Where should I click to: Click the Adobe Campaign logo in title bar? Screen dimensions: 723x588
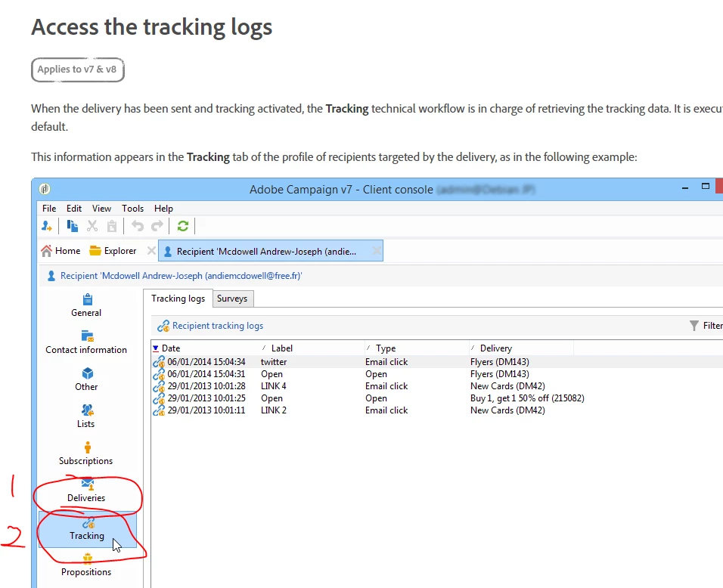point(45,189)
